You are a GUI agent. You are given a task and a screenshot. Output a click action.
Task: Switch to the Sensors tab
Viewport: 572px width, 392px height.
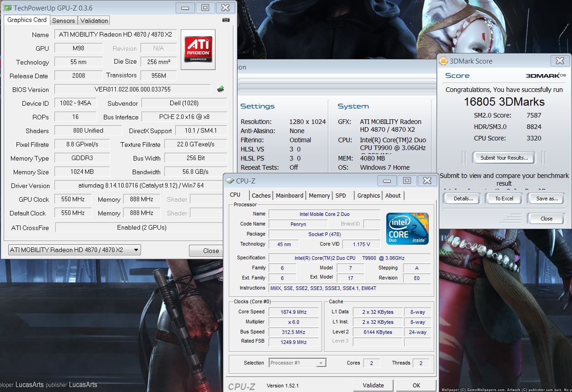point(64,21)
